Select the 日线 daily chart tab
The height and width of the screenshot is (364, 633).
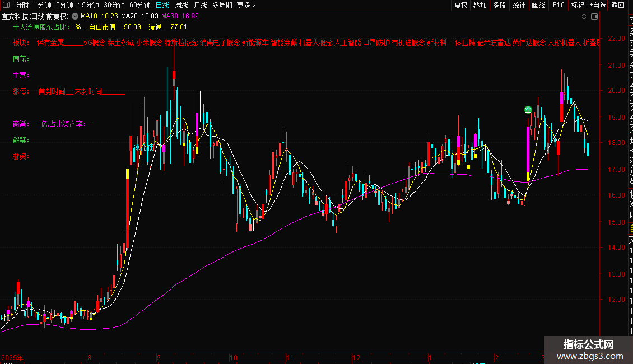click(162, 5)
